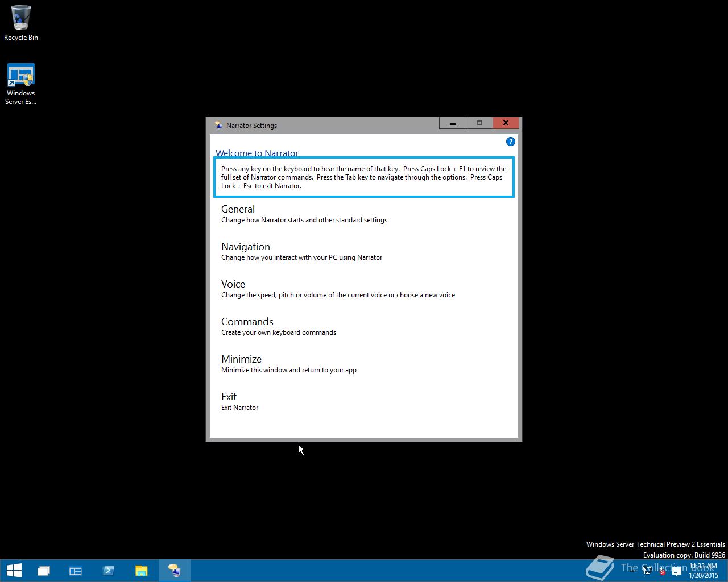The image size is (728, 582).
Task: Click the 'Exit Narrator' description text
Action: click(x=239, y=408)
